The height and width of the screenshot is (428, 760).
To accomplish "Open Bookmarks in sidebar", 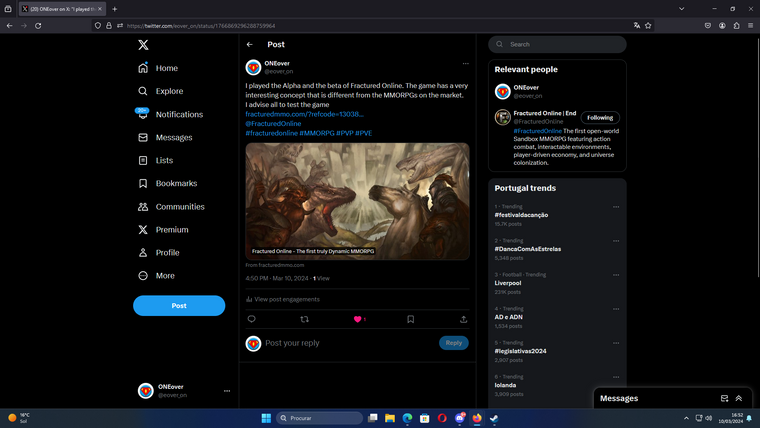I will (x=167, y=184).
